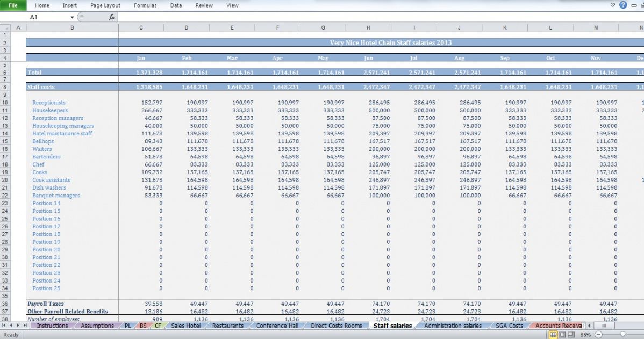Open Excel Help question mark icon
This screenshot has height=339, width=644.
click(x=623, y=5)
